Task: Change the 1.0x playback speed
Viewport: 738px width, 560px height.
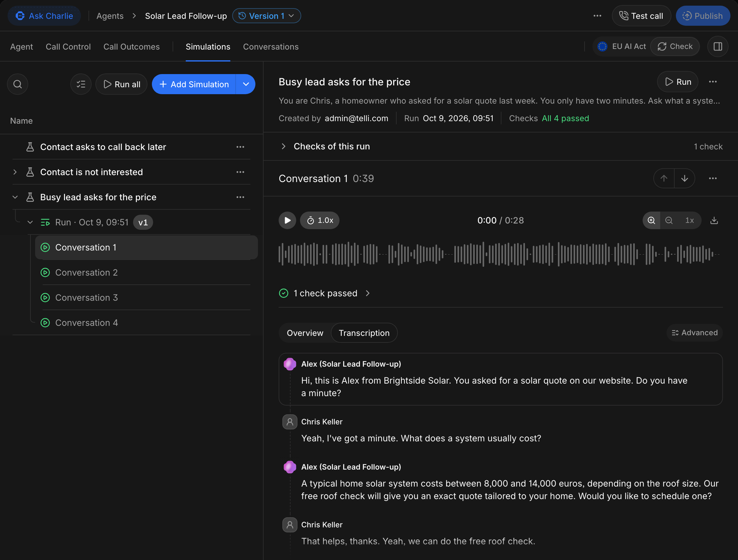Action: point(320,220)
